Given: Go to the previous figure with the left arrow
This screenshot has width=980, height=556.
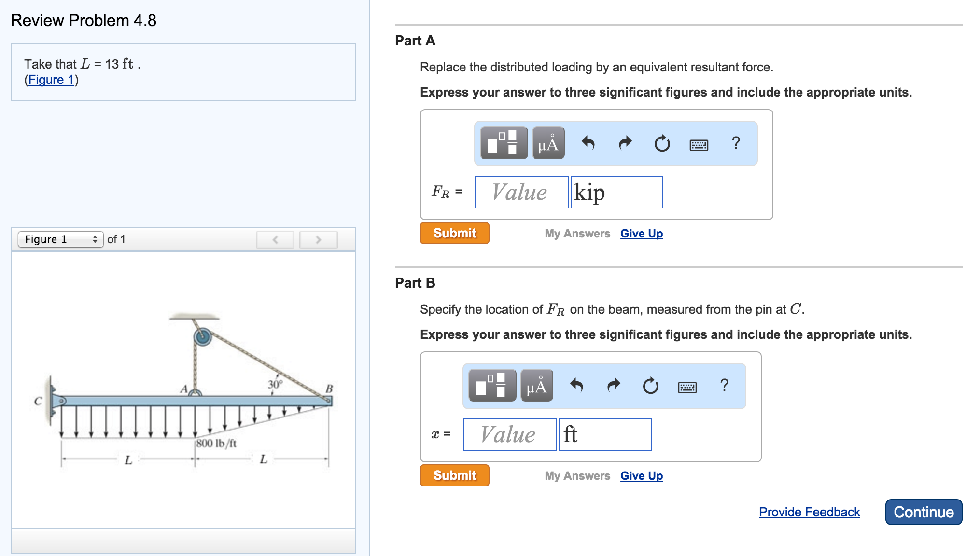Looking at the screenshot, I should click(x=274, y=239).
